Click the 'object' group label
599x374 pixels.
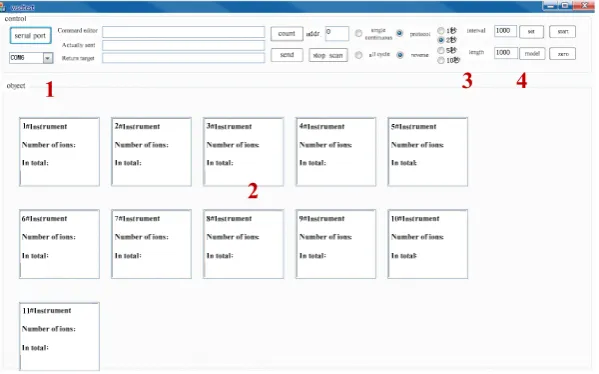tap(16, 86)
